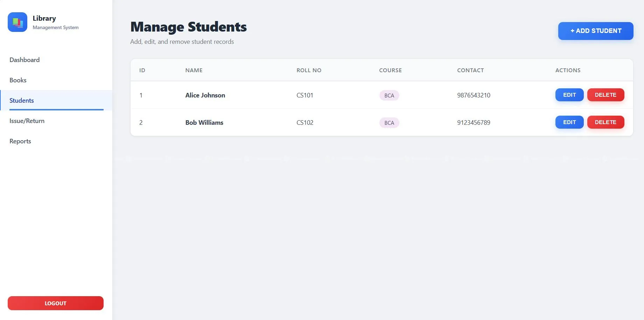Go to the Books section
Viewport: 644px width, 320px height.
point(18,80)
